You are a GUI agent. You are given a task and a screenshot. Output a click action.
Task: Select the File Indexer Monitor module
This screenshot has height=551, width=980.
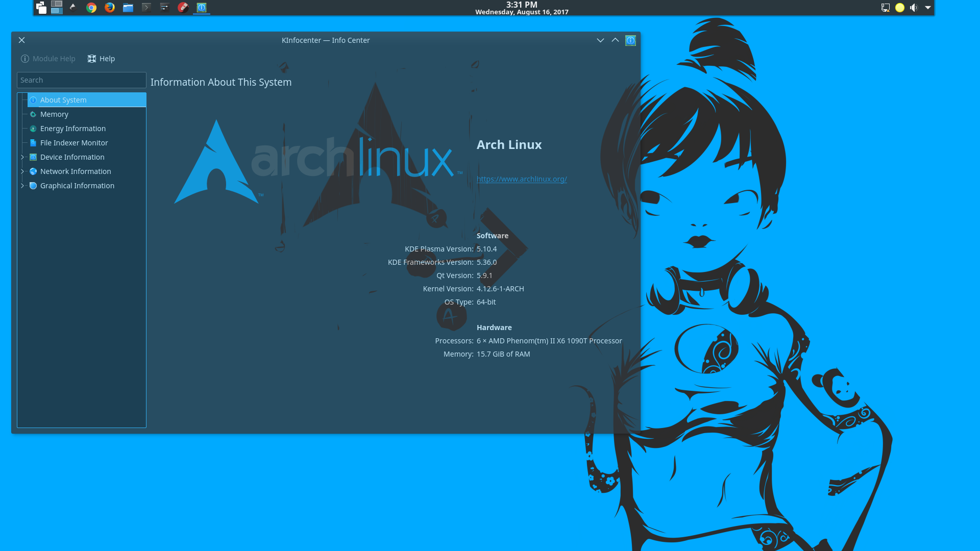87,143
